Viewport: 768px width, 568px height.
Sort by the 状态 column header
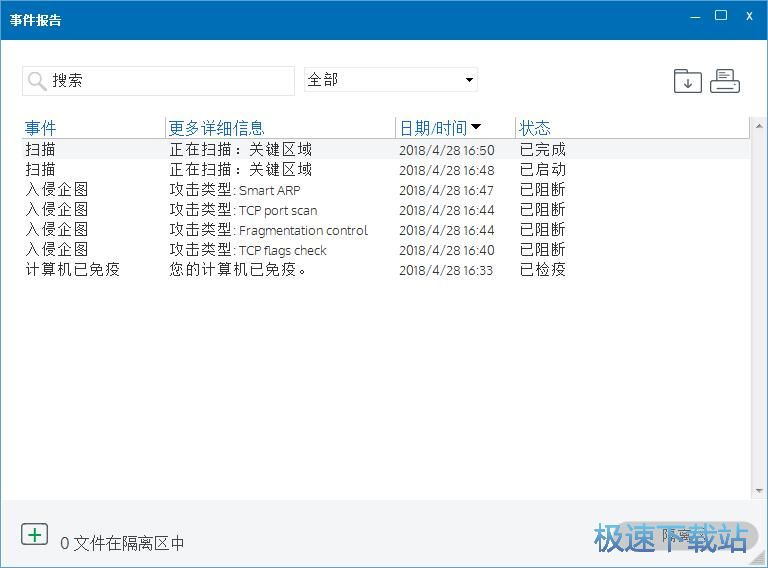pyautogui.click(x=535, y=128)
